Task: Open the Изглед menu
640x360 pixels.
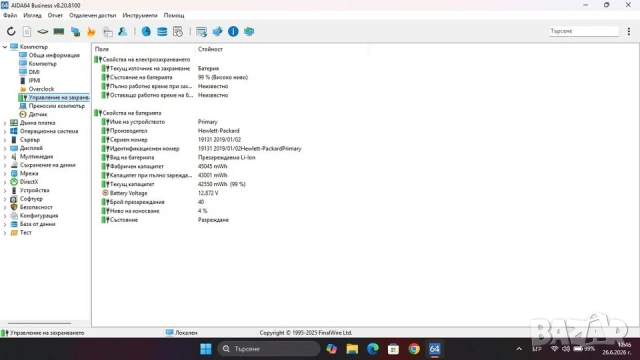Action: [32, 16]
